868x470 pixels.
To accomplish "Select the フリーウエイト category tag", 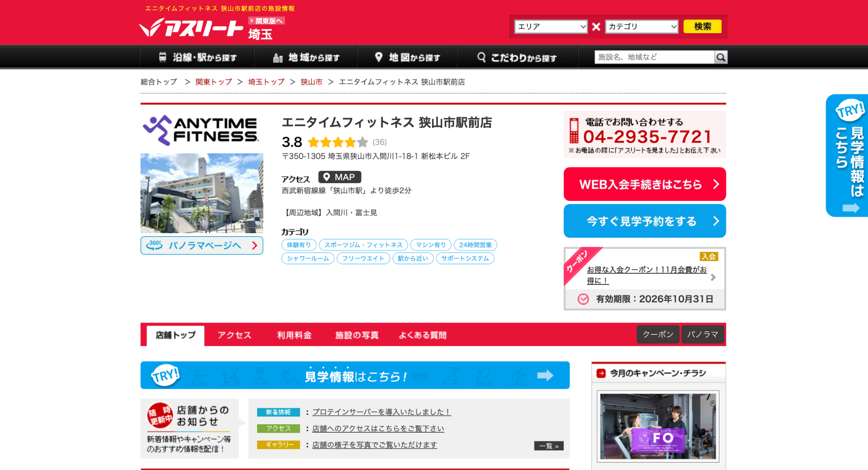I will coord(363,258).
